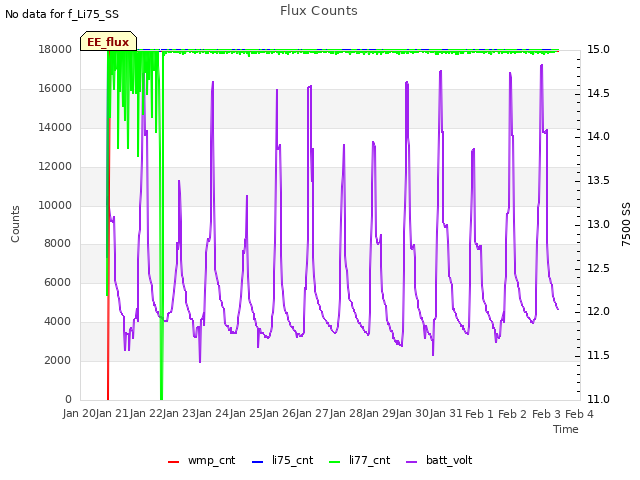Click the 11.0 right-axis tick label
This screenshot has height=480, width=640.
598,399
